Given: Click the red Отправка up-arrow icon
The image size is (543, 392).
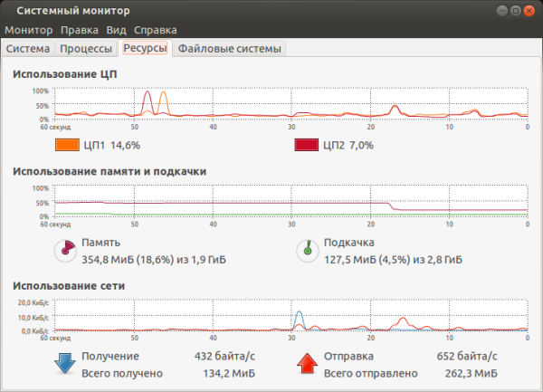Looking at the screenshot, I should click(x=307, y=363).
